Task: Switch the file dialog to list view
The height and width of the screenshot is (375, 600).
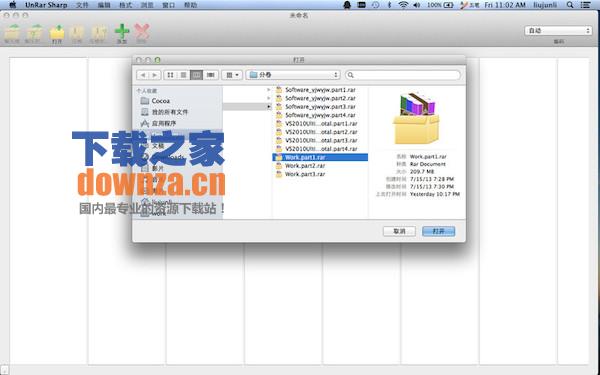Action: pos(183,75)
